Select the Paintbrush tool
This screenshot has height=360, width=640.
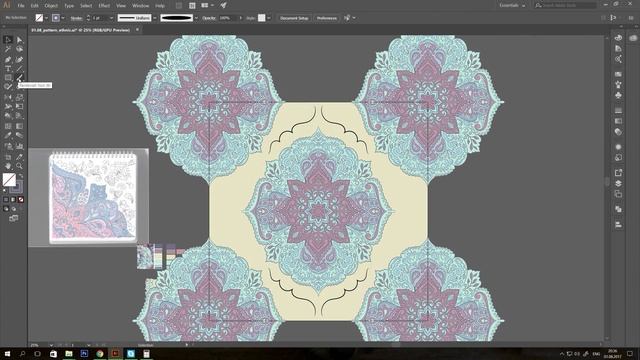click(x=19, y=78)
